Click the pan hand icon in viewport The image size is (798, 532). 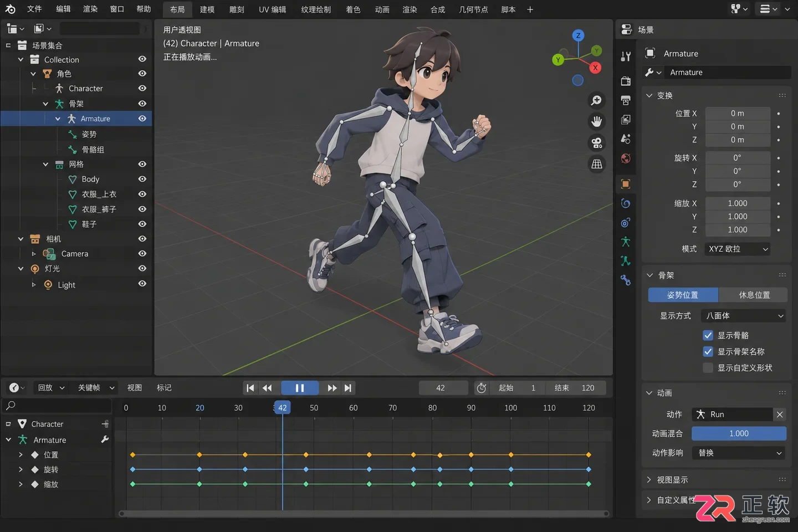(x=596, y=121)
